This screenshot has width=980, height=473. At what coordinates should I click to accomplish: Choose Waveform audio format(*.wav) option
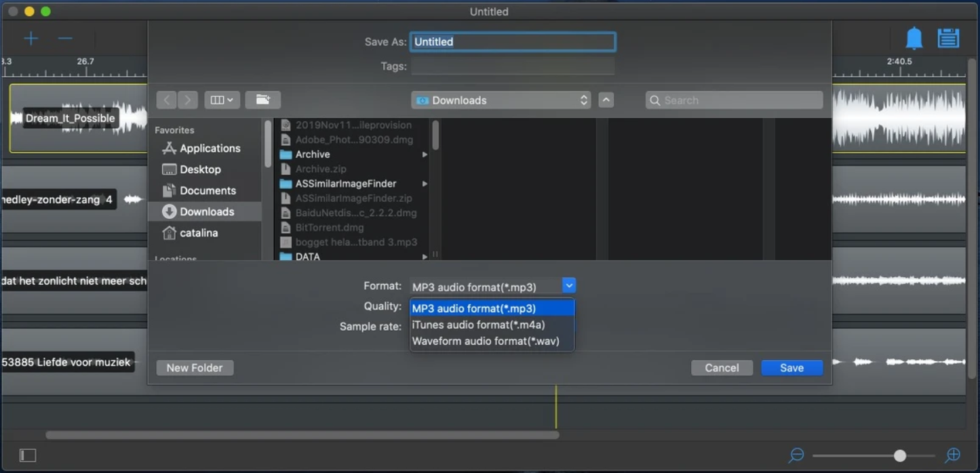click(492, 341)
